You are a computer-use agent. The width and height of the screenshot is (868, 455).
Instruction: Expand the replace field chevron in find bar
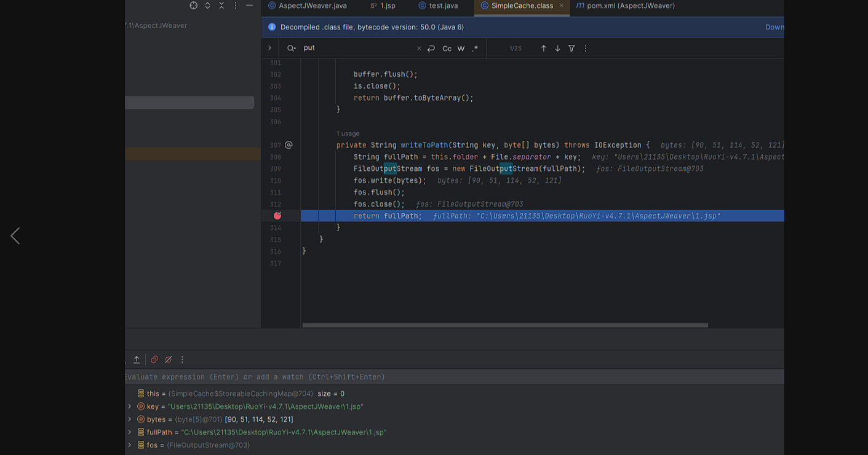(269, 48)
